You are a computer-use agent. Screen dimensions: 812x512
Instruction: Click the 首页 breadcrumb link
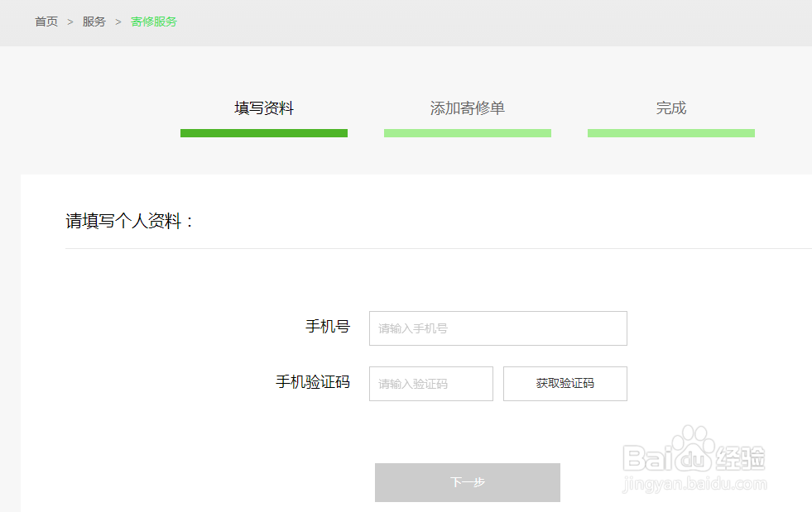click(46, 22)
